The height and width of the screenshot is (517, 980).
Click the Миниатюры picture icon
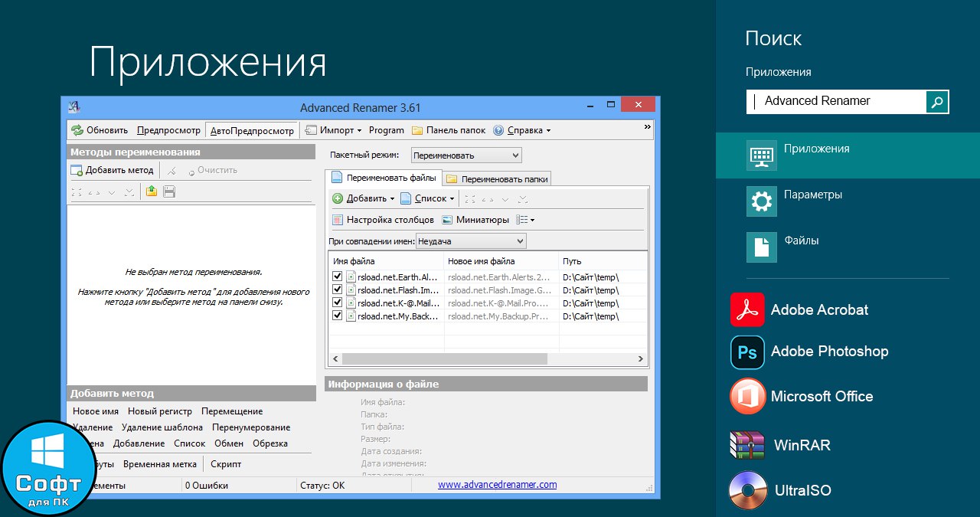coord(447,220)
